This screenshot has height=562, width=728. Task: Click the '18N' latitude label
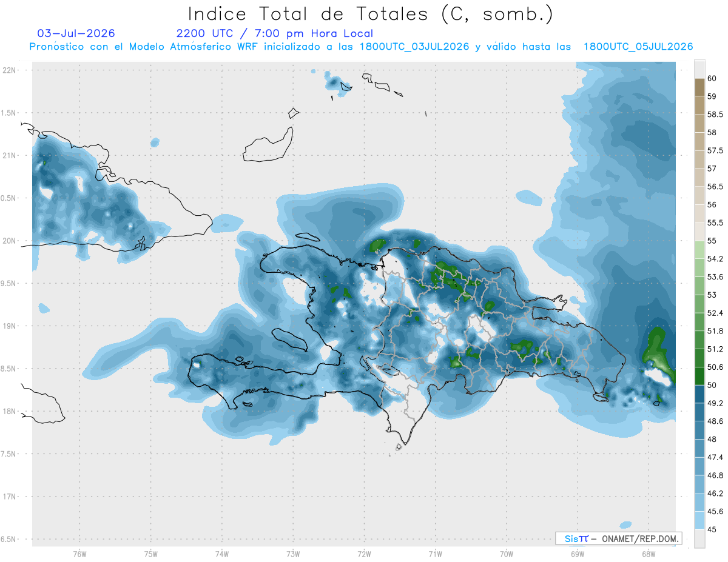tap(10, 411)
